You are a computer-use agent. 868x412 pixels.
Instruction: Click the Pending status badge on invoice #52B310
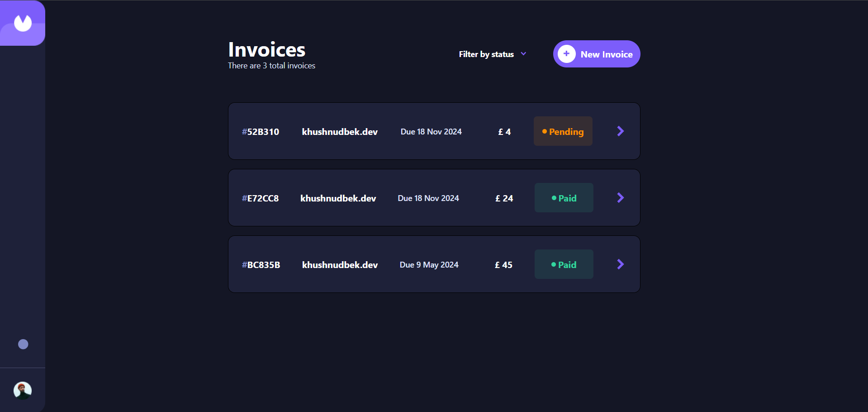click(x=563, y=131)
